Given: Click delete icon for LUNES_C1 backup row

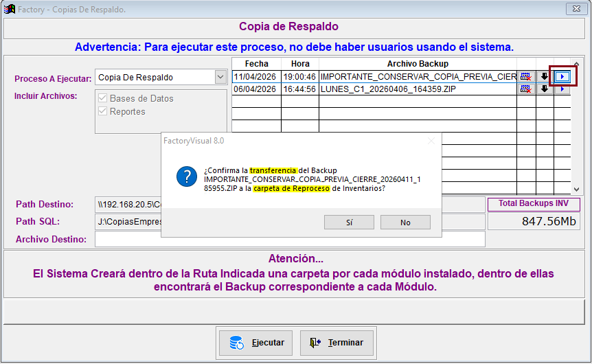Looking at the screenshot, I should (526, 89).
